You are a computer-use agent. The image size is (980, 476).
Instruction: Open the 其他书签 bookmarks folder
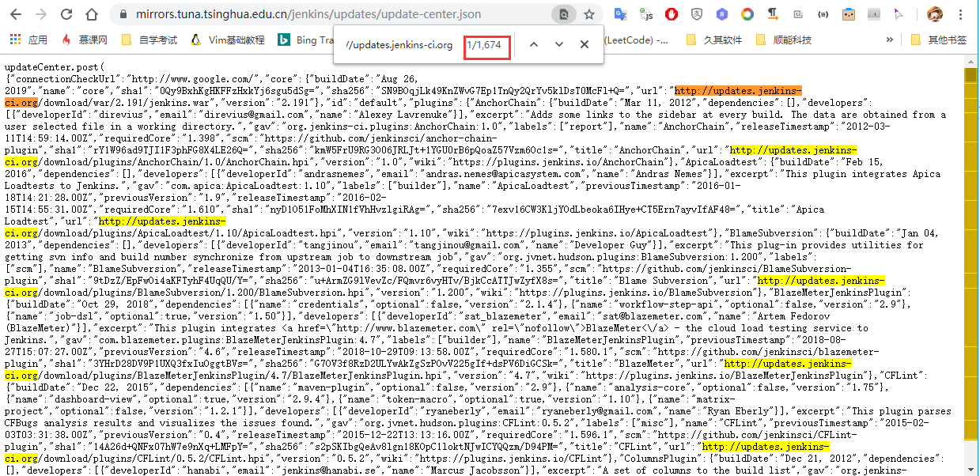coord(938,40)
